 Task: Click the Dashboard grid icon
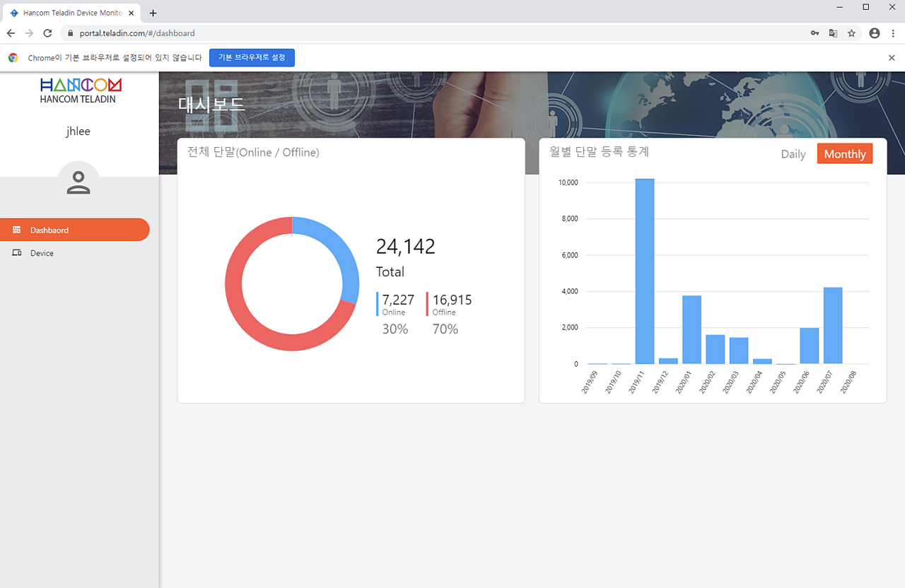pyautogui.click(x=16, y=230)
